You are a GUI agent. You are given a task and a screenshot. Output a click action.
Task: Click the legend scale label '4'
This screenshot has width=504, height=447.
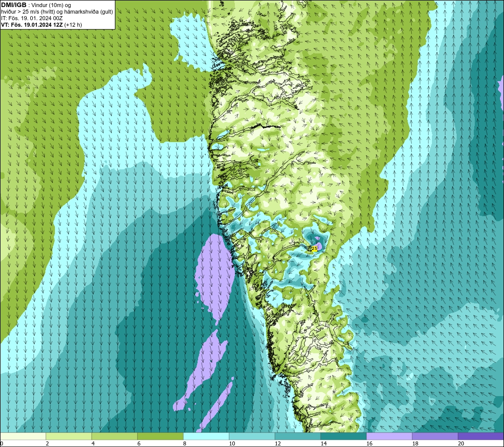[x=93, y=443]
